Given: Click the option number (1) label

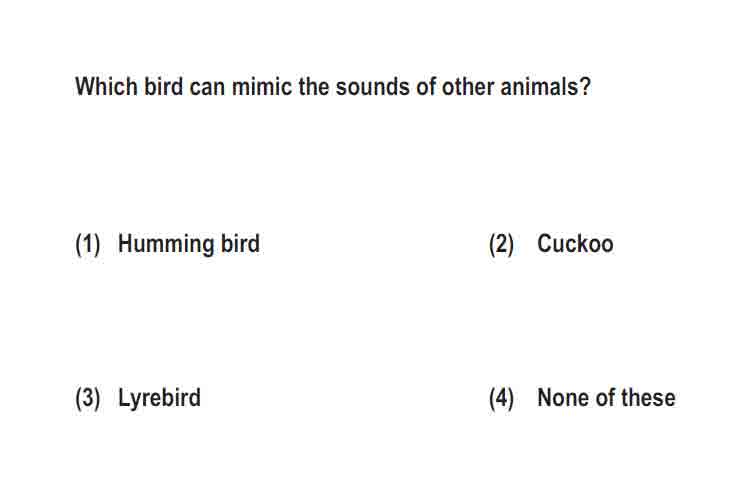Looking at the screenshot, I should point(88,244).
